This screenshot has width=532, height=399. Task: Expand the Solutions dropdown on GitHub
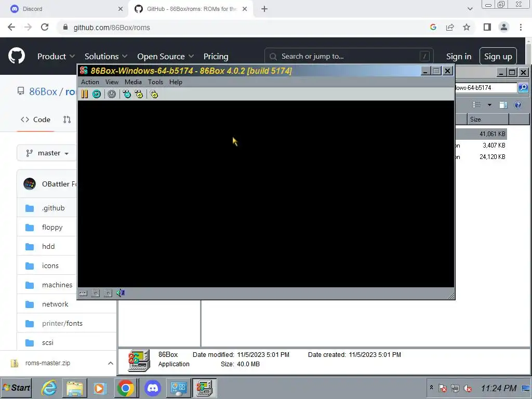pos(106,56)
